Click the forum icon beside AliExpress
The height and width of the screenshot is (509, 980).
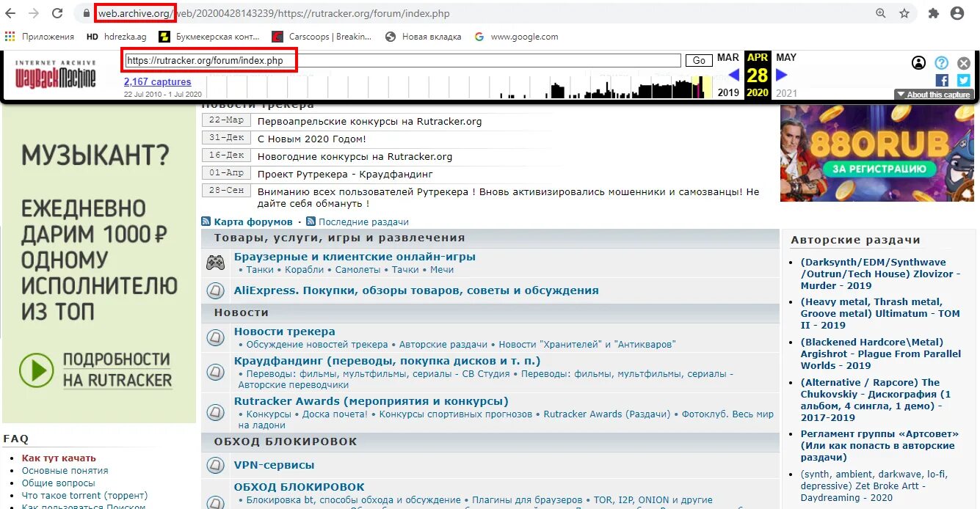pos(215,290)
